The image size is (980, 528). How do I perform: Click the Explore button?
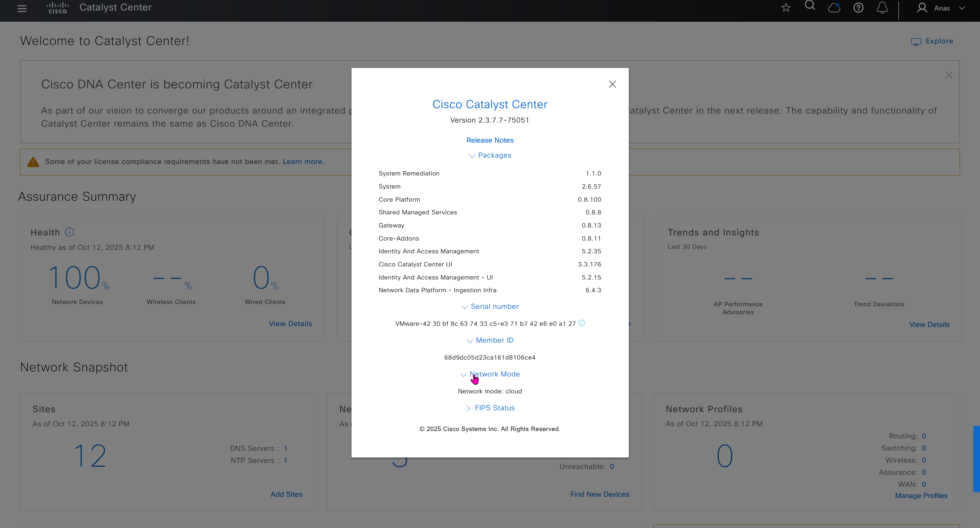[x=932, y=41]
